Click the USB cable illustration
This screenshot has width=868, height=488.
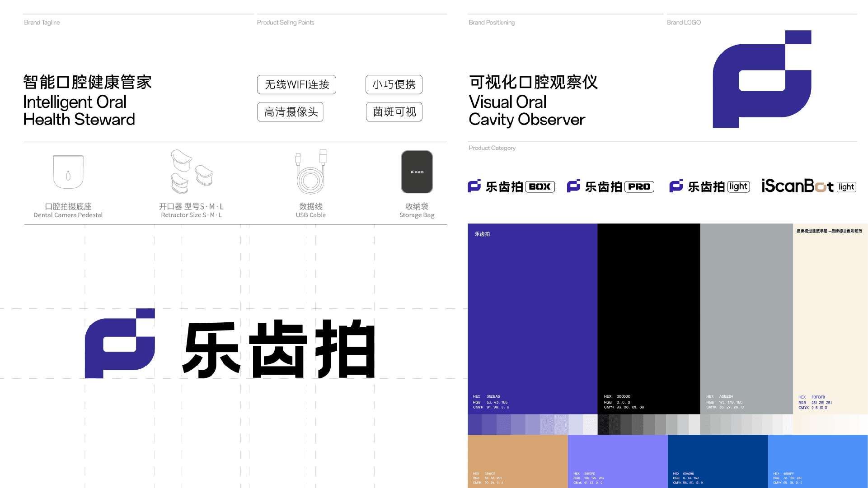(x=311, y=172)
